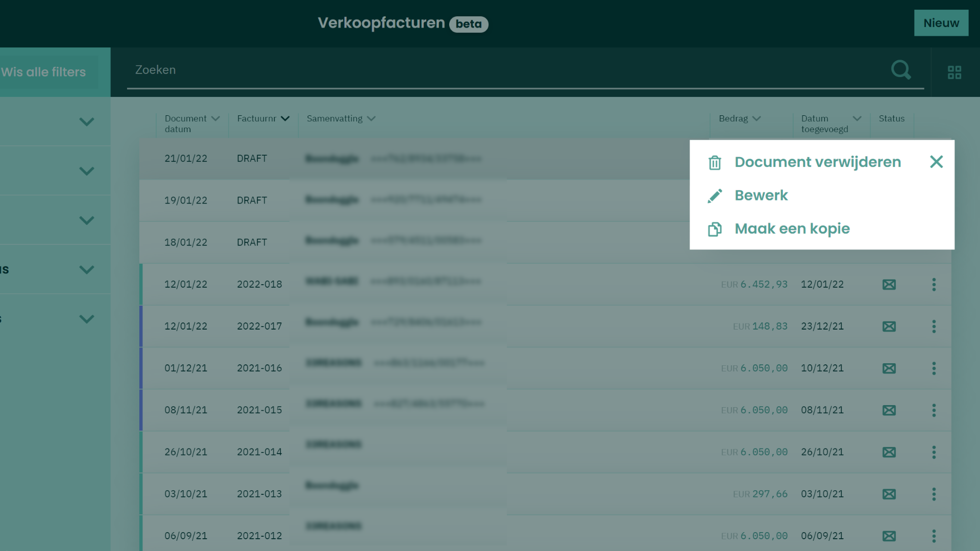Click invoice number 2021-012
The width and height of the screenshot is (980, 551).
pos(259,536)
